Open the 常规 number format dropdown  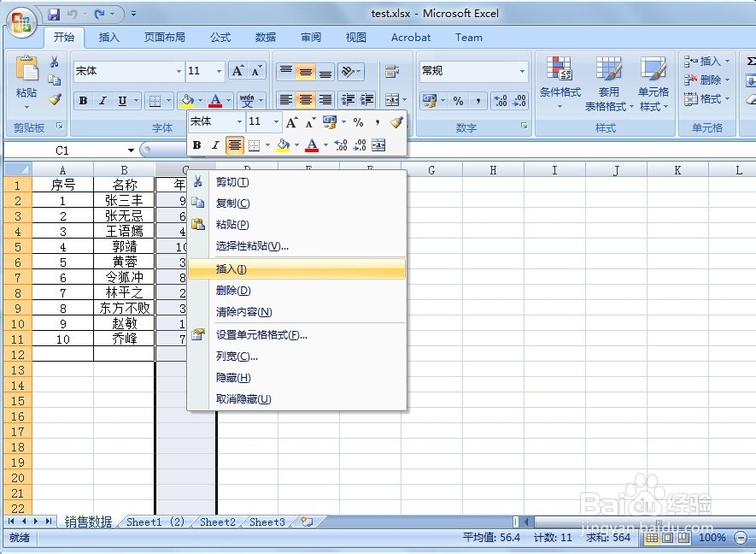[x=522, y=72]
